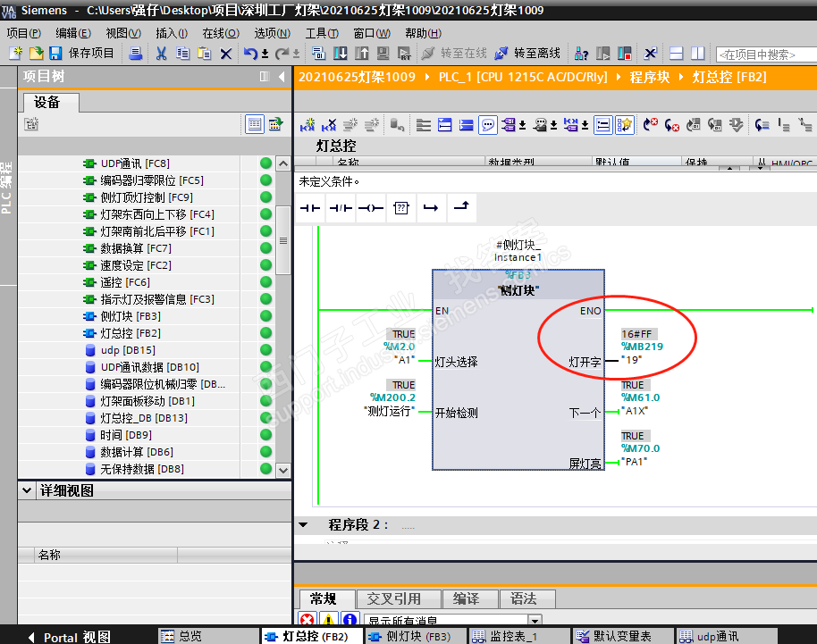Image resolution: width=817 pixels, height=644 pixels.
Task: Insert a normally closed contact
Action: click(341, 208)
